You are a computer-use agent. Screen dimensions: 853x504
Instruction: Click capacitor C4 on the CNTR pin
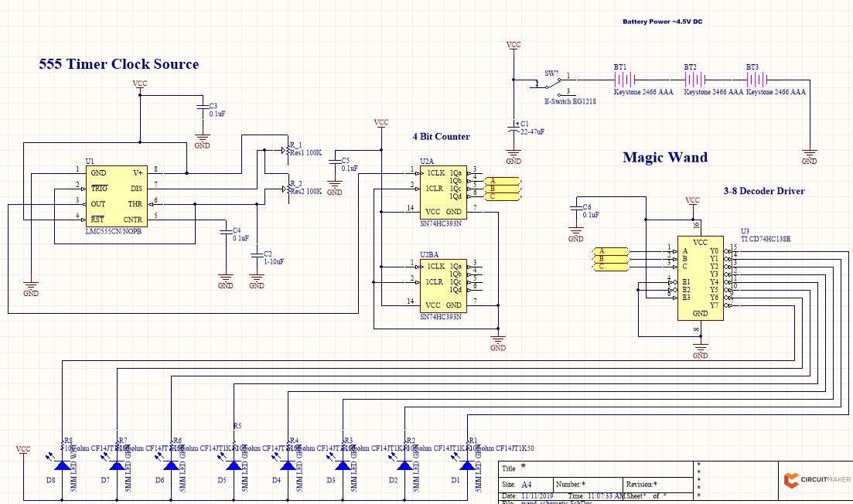point(225,233)
